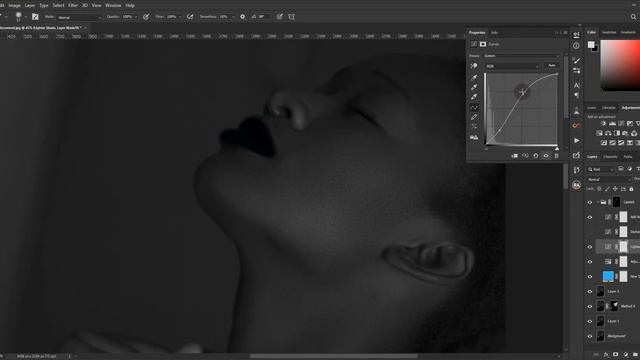640x360 pixels.
Task: Hide the Background layer
Action: tap(590, 336)
